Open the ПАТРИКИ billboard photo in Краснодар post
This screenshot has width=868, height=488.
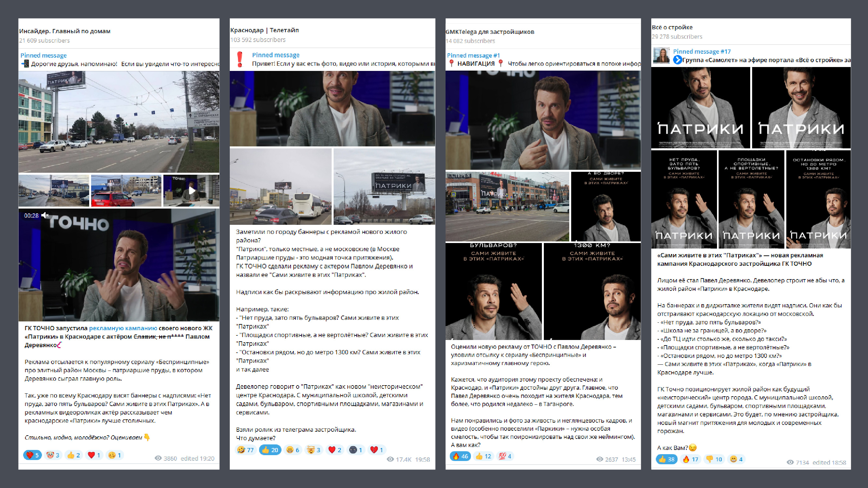coord(384,186)
